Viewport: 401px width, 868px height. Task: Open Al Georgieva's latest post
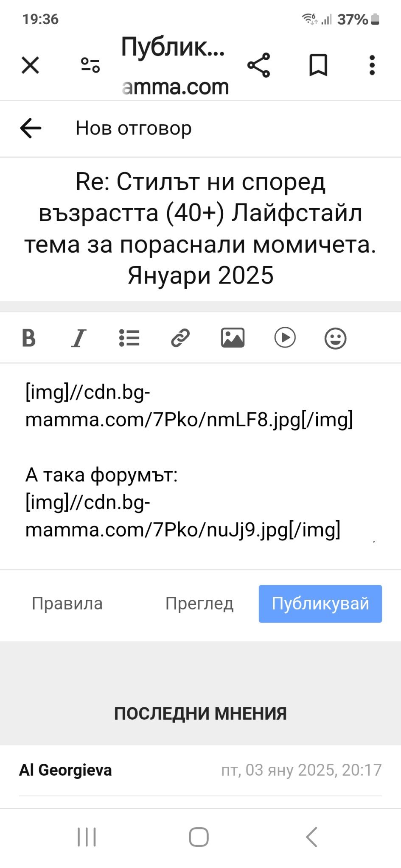click(x=66, y=770)
